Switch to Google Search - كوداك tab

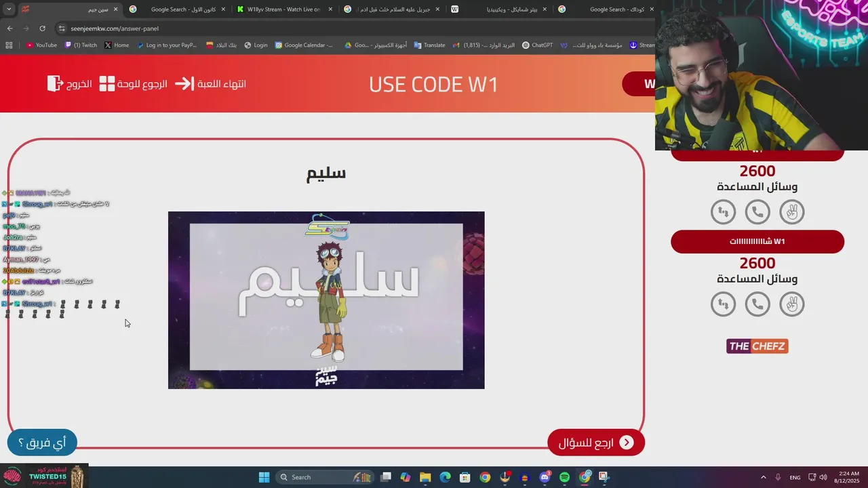[x=606, y=9]
